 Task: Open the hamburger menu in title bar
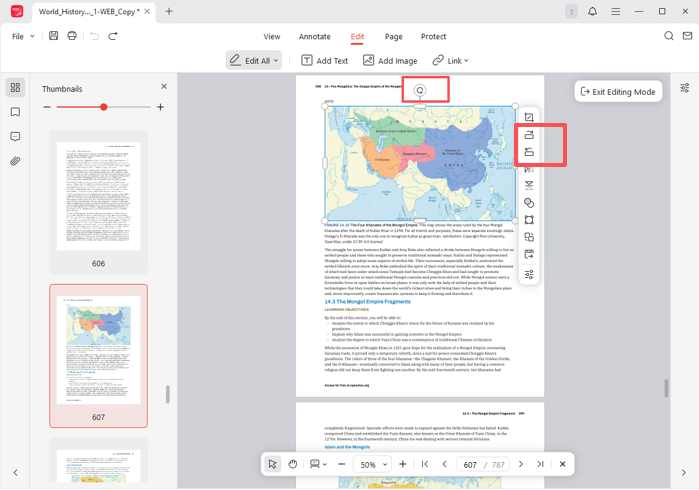click(616, 12)
